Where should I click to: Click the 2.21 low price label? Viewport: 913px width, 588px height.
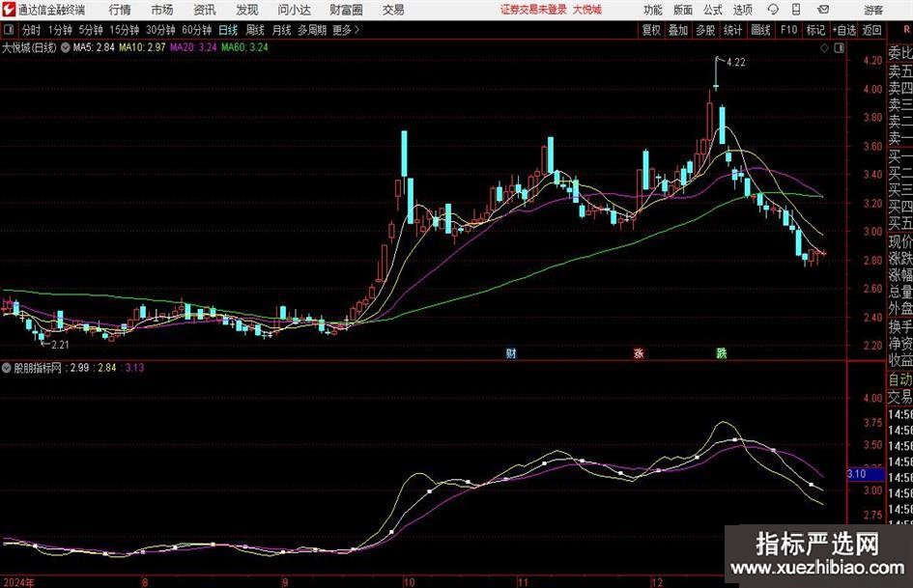(61, 345)
